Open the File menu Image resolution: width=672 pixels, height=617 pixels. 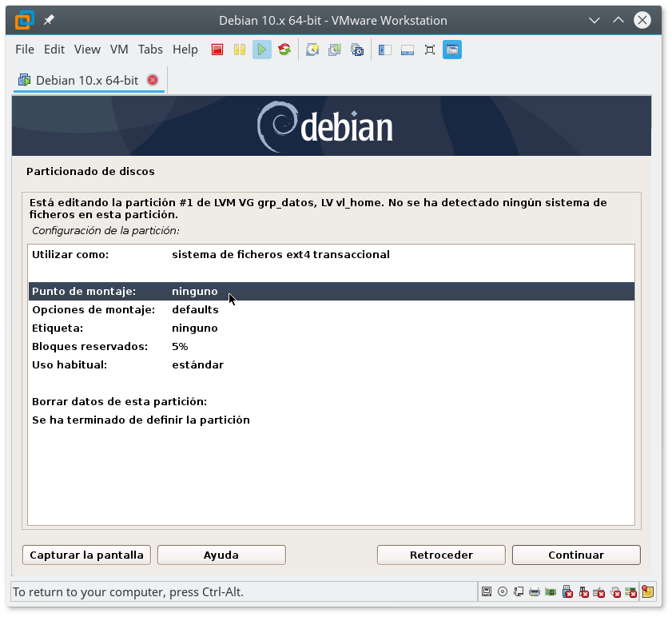tap(25, 50)
